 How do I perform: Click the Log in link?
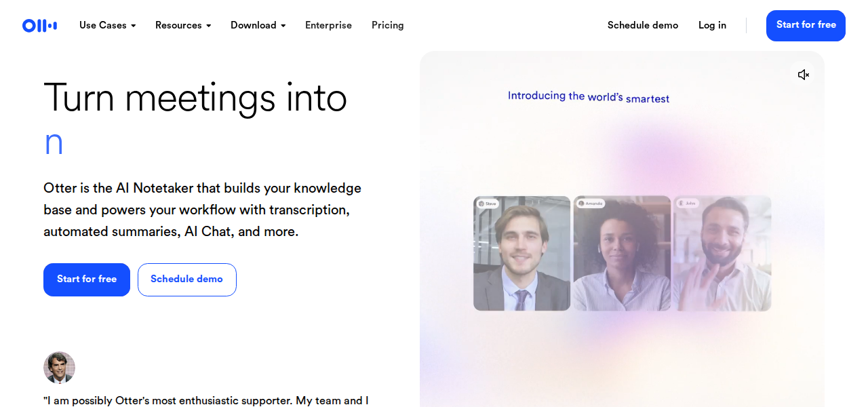(712, 25)
